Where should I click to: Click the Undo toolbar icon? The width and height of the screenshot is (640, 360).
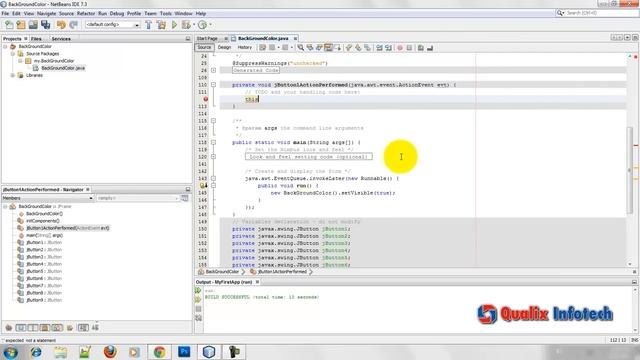61,25
